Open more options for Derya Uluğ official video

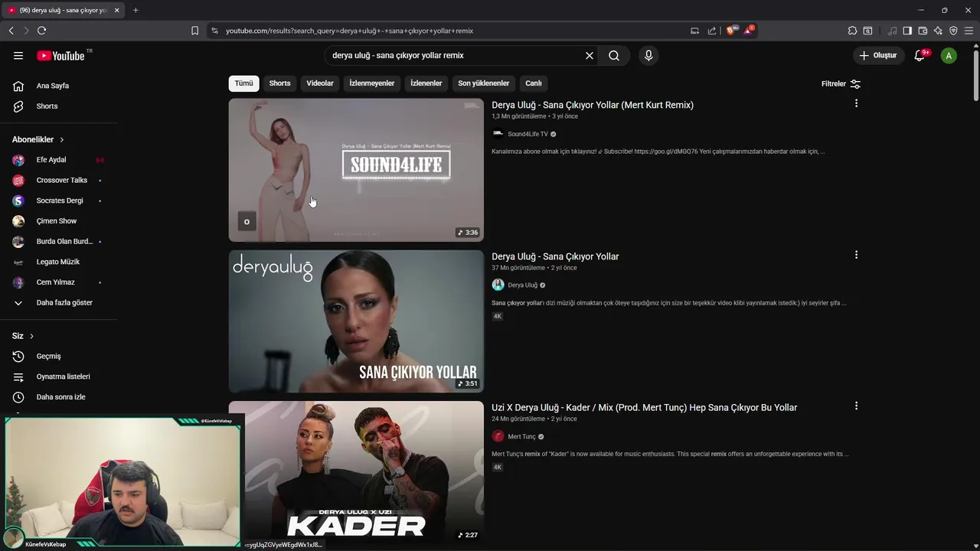[856, 255]
